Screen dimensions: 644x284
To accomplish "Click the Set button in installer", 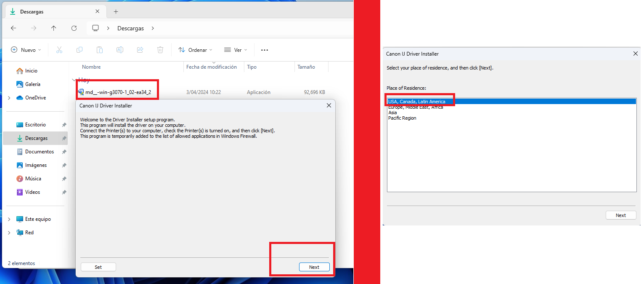I will (x=98, y=267).
